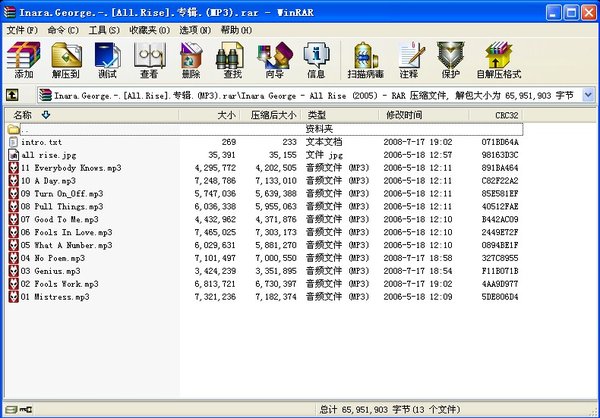Open the 查找 (Find) binoculars tool

[x=232, y=59]
